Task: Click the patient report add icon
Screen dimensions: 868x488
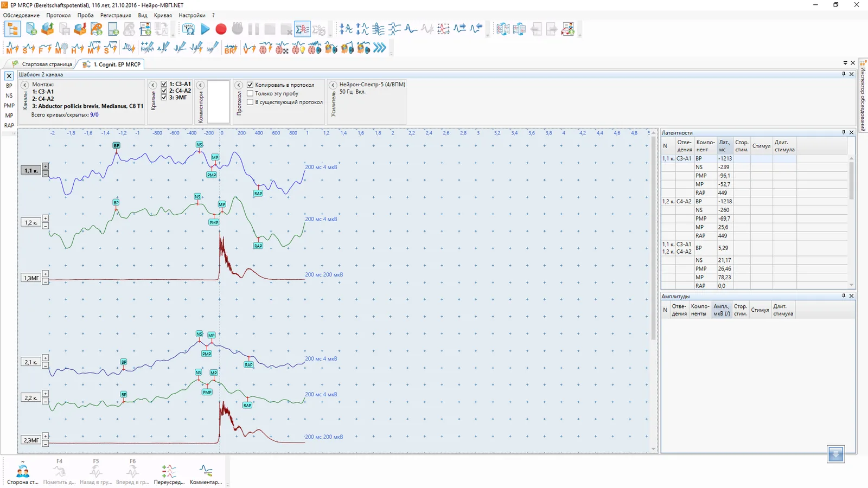Action: (568, 29)
